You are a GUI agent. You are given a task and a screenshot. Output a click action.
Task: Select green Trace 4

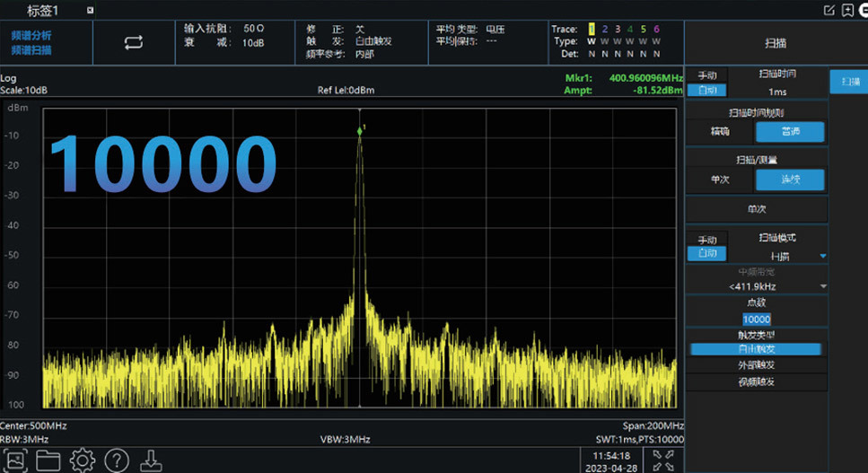(x=630, y=29)
